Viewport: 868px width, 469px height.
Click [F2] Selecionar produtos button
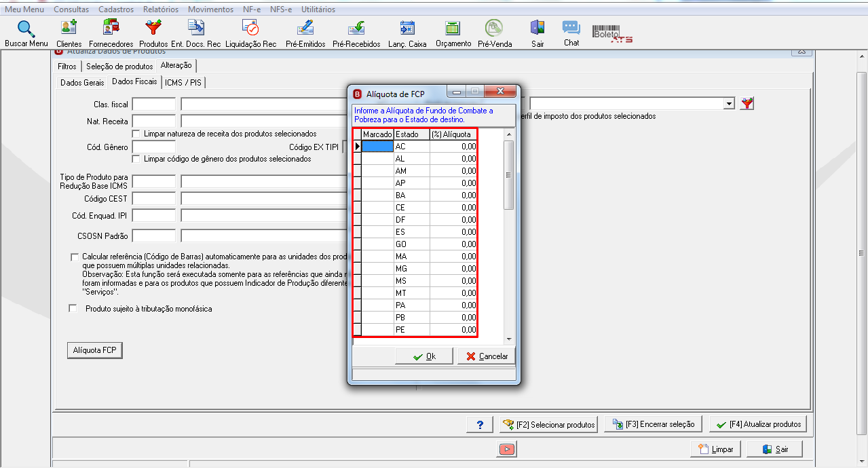[x=548, y=424]
